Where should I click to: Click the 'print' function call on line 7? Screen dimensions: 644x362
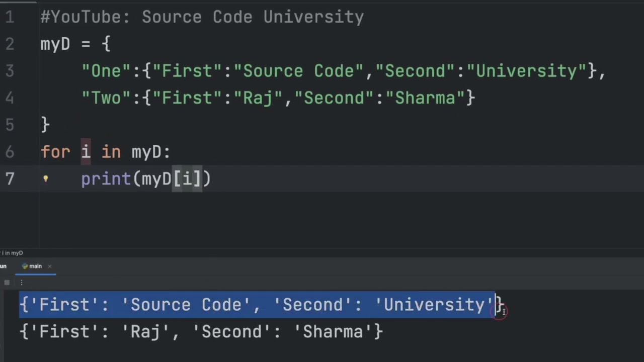click(106, 178)
